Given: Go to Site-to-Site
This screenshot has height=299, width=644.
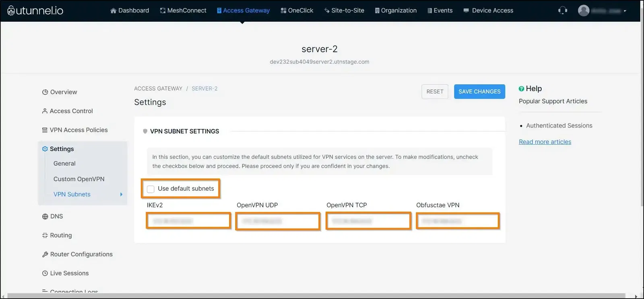Looking at the screenshot, I should tap(344, 10).
